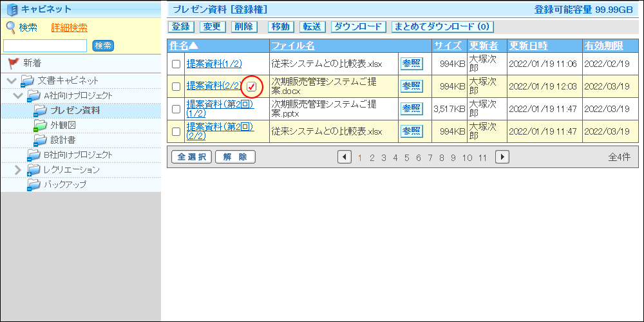This screenshot has height=322, width=644.
Task: Jump to page 5 in pagination
Action: (x=407, y=158)
